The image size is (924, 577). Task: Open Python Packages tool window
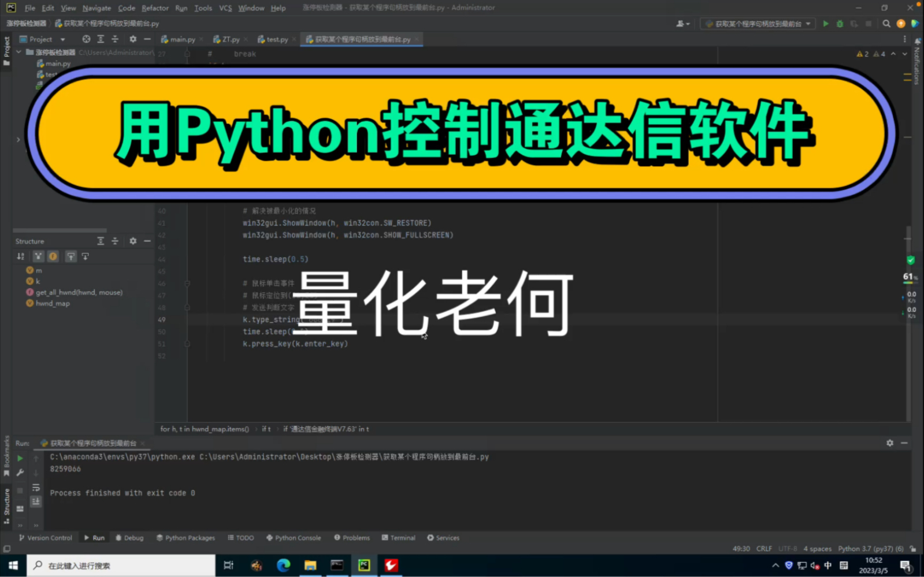click(x=185, y=538)
